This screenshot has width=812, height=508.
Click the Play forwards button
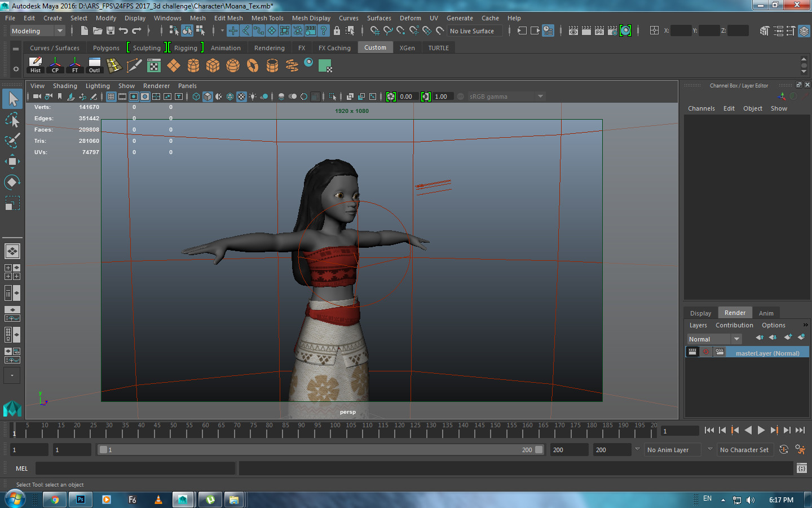pos(761,430)
